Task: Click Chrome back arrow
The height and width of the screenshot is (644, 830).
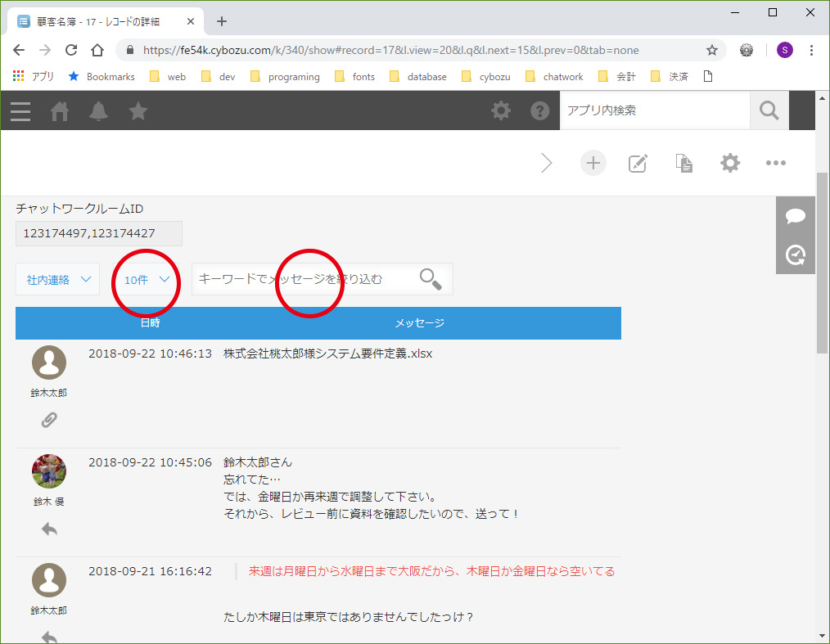Action: pyautogui.click(x=19, y=50)
